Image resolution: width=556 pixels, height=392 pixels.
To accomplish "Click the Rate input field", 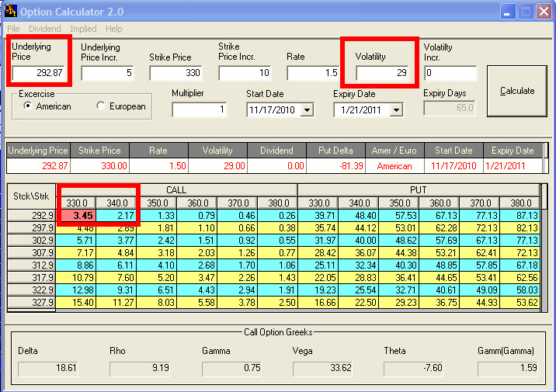I will coord(314,73).
